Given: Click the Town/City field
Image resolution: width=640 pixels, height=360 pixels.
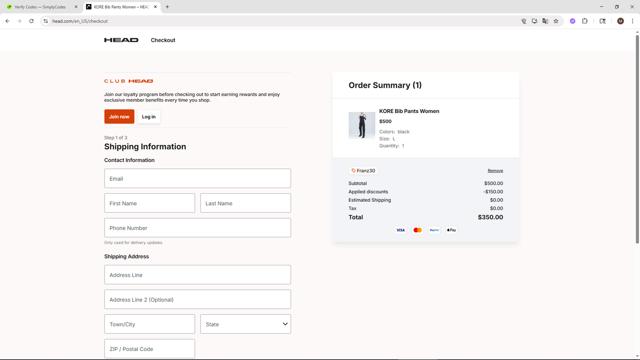Looking at the screenshot, I should [x=149, y=324].
